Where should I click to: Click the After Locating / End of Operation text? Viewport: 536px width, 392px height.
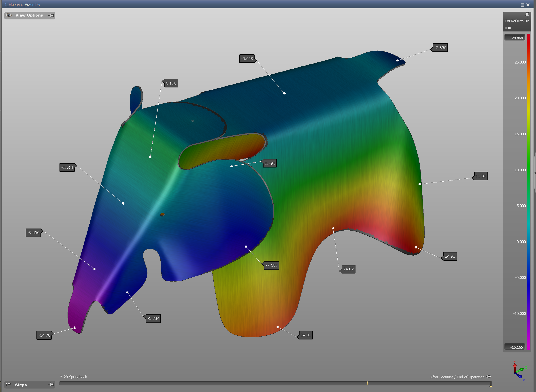coord(457,377)
